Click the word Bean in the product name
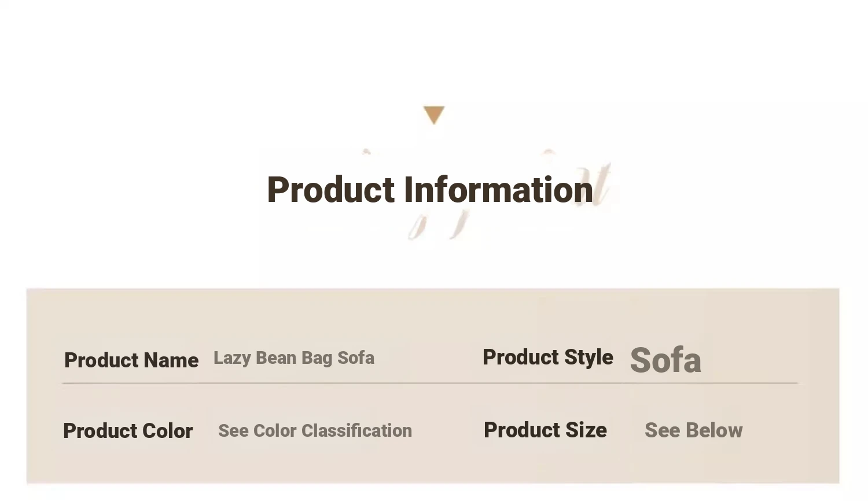 tap(276, 358)
